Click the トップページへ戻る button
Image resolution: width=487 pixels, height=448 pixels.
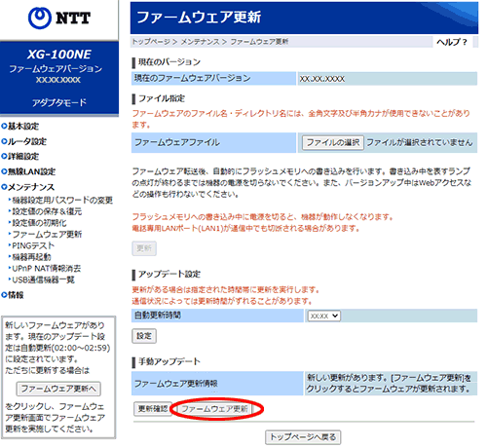(x=303, y=437)
